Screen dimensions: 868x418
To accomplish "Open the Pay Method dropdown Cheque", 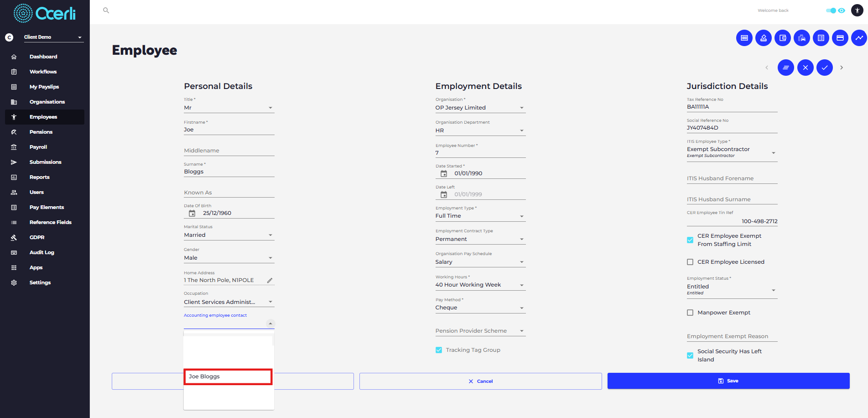I will point(480,308).
